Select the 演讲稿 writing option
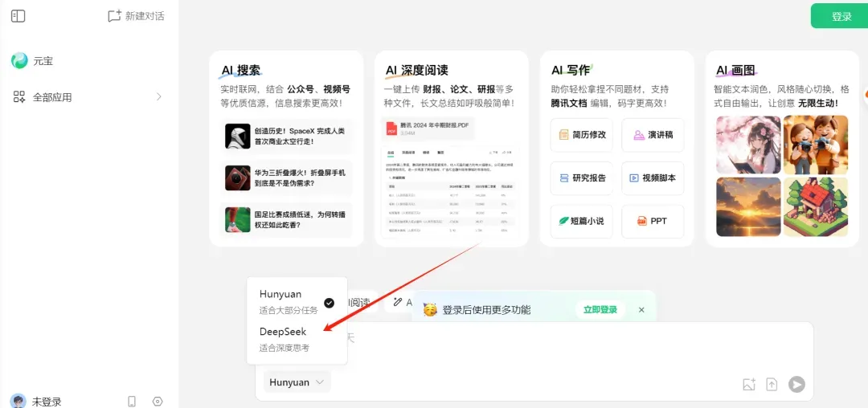Viewport: 868px width, 408px height. pos(653,134)
